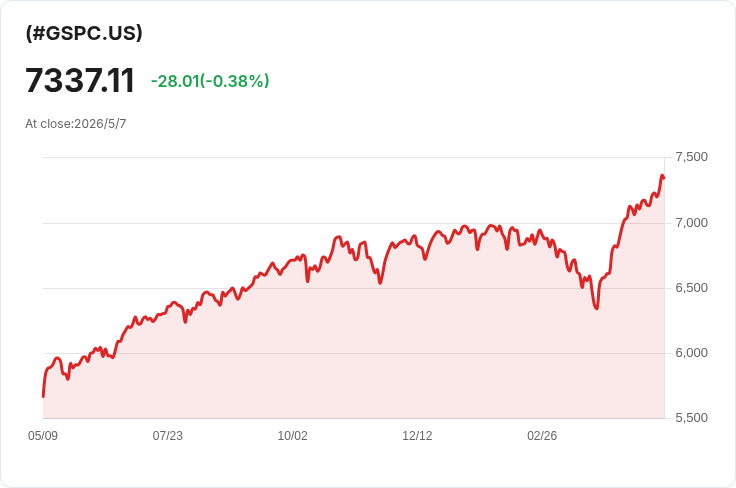Select the 07/23 date on x-axis

pyautogui.click(x=168, y=436)
